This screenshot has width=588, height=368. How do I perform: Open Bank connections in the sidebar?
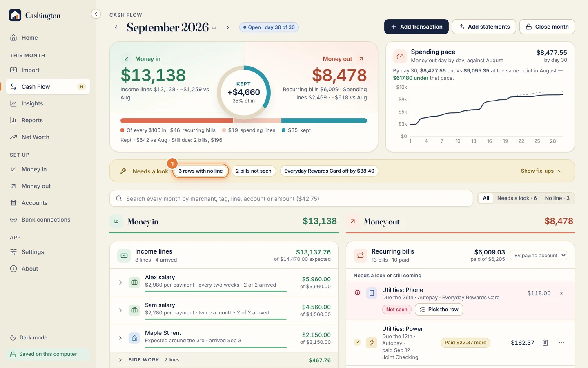[48, 220]
